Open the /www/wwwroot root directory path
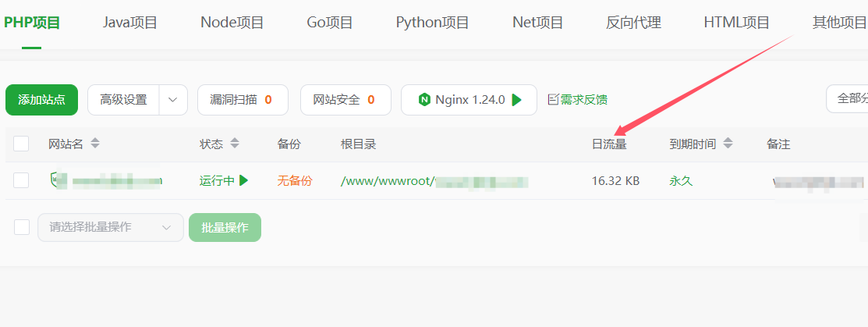This screenshot has width=868, height=327. [x=387, y=181]
